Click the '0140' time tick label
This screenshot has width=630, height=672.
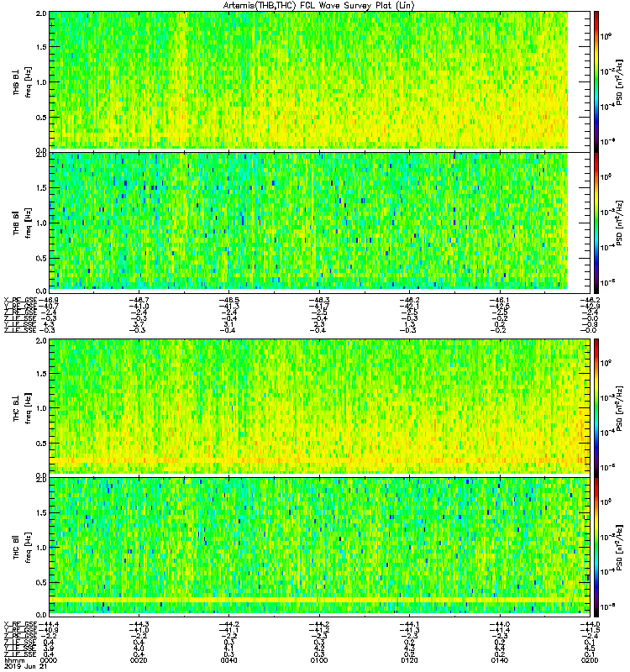(499, 660)
